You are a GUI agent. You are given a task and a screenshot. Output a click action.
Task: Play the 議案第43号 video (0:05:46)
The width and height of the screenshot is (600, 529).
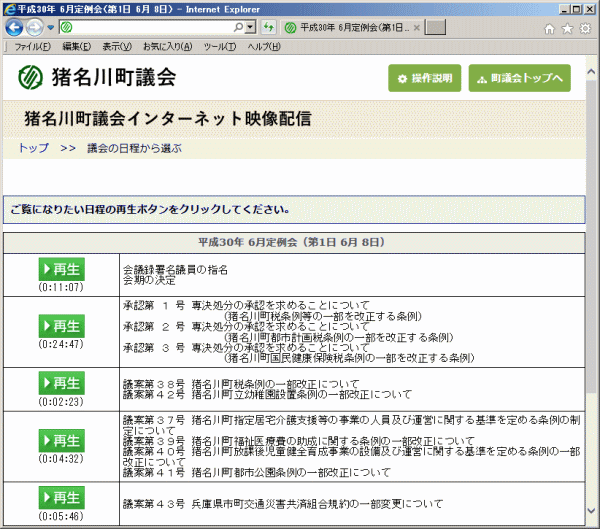(61, 498)
